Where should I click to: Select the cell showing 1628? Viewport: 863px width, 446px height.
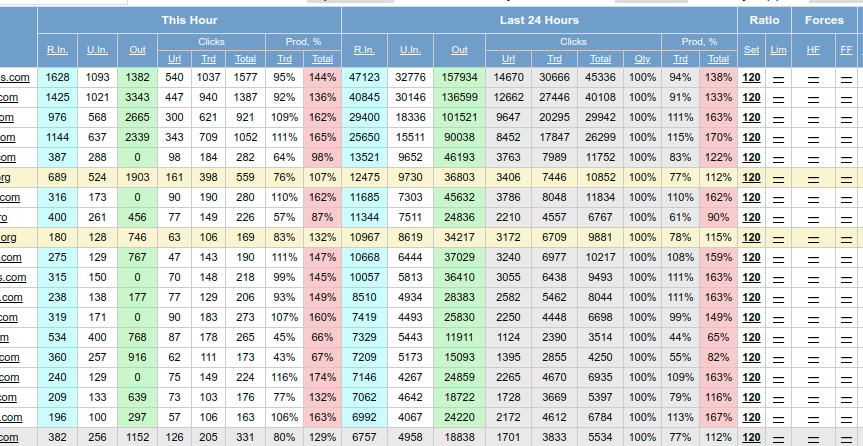tap(57, 78)
